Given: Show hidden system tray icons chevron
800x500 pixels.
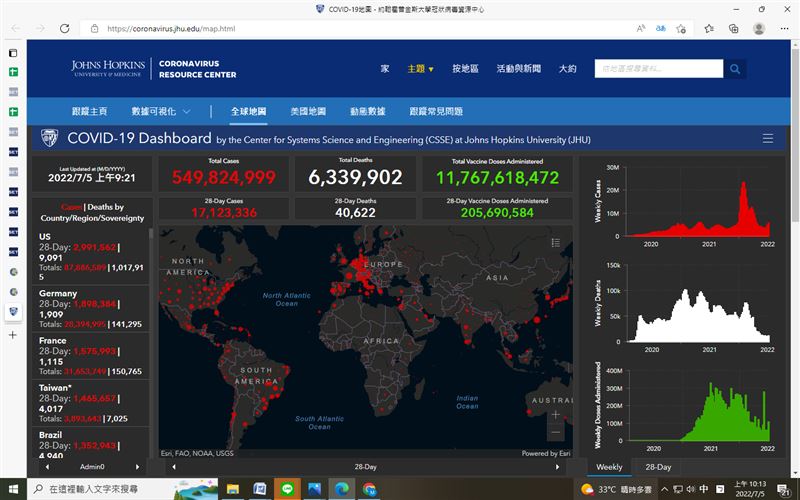Looking at the screenshot, I should (665, 489).
